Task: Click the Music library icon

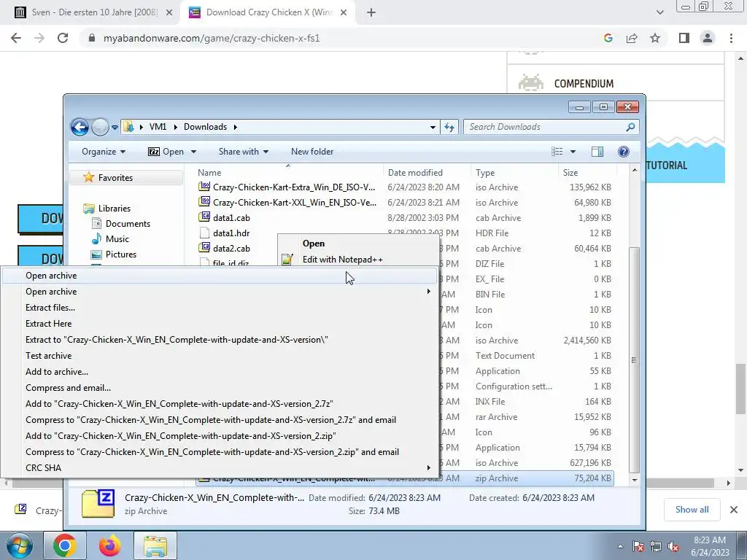Action: [x=96, y=238]
